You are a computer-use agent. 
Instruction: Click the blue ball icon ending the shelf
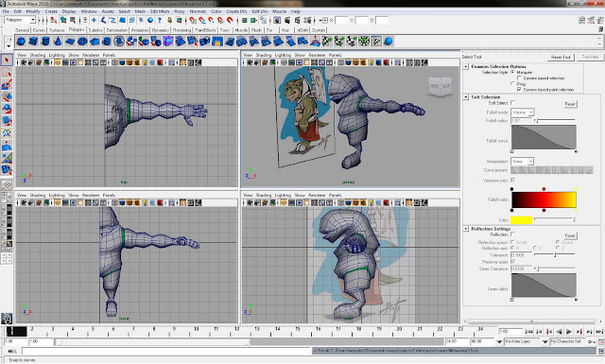389,42
